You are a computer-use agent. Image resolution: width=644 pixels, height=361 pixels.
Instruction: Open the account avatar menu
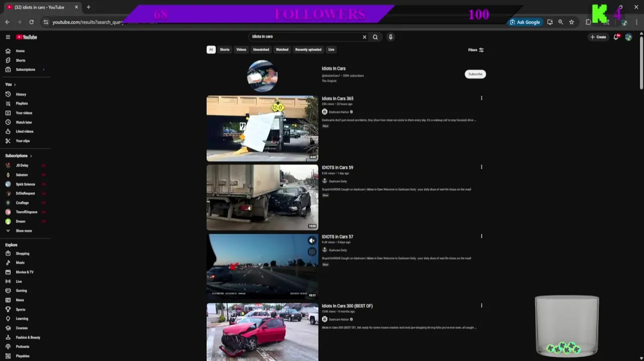point(628,37)
